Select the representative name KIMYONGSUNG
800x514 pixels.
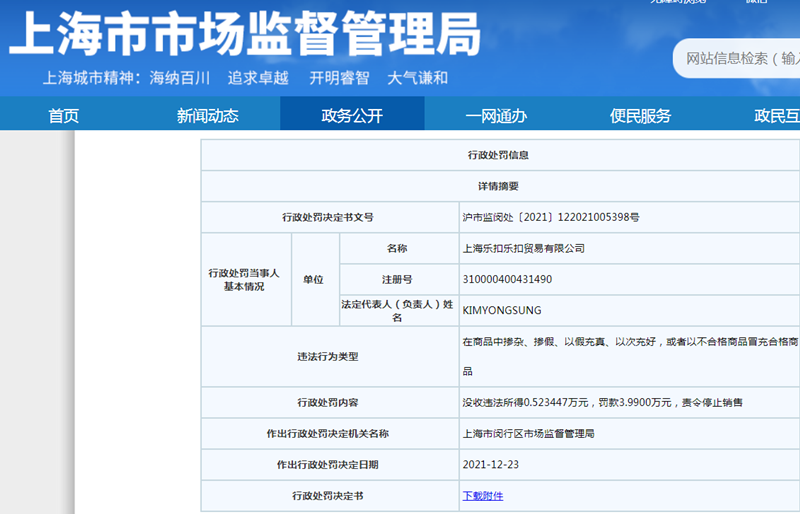[x=502, y=310]
